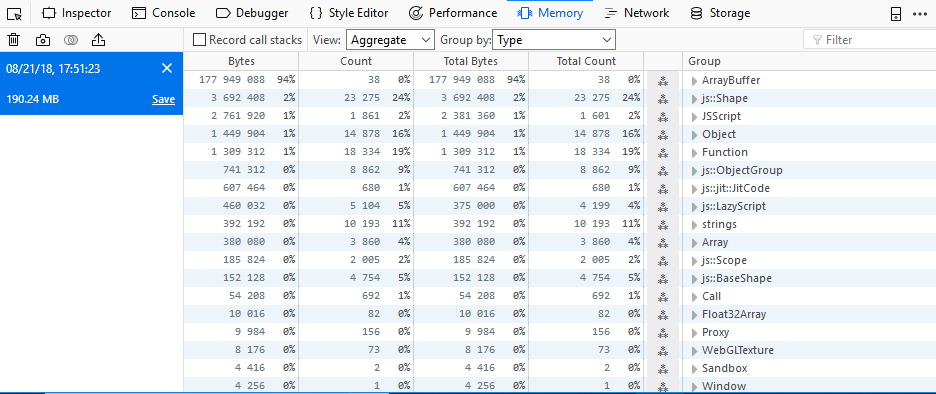Open the Group by Type dropdown
The width and height of the screenshot is (936, 394).
(554, 40)
